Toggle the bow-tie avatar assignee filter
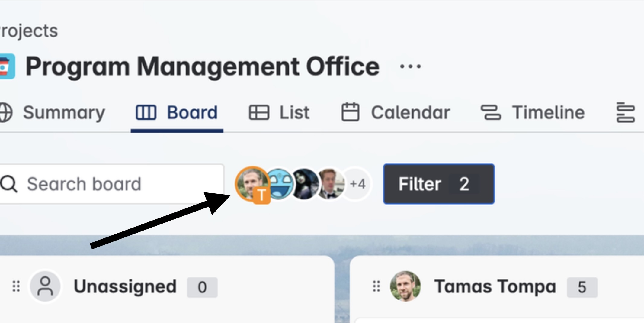Screen dimensions: 644x323 click(331, 181)
